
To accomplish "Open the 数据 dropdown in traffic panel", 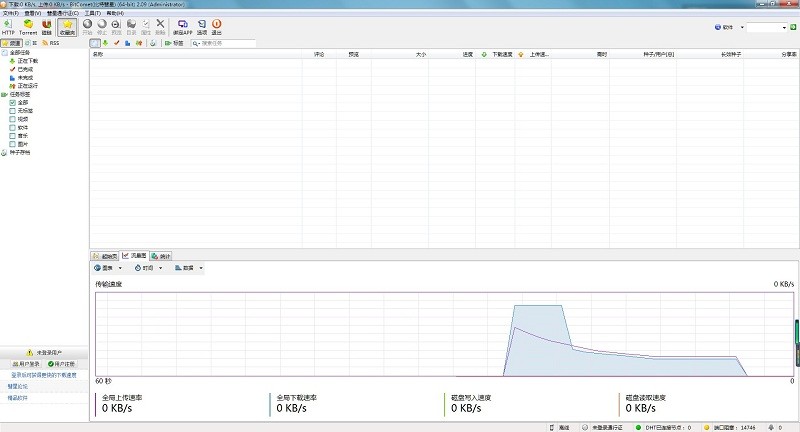I will 189,268.
